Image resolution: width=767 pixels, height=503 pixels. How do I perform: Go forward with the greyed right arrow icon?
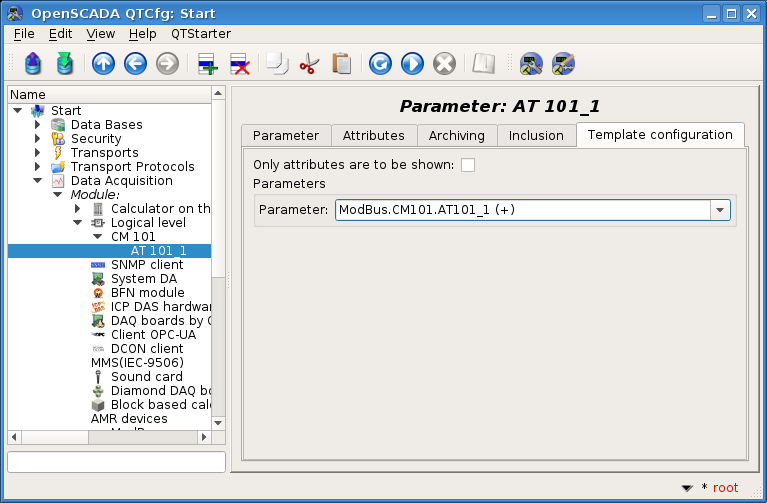pyautogui.click(x=167, y=64)
